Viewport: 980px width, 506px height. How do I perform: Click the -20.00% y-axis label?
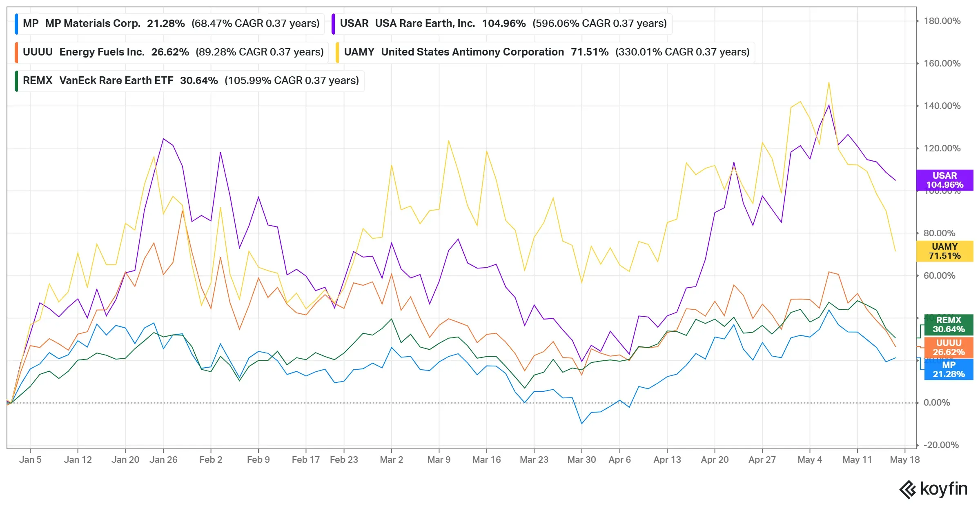(941, 445)
